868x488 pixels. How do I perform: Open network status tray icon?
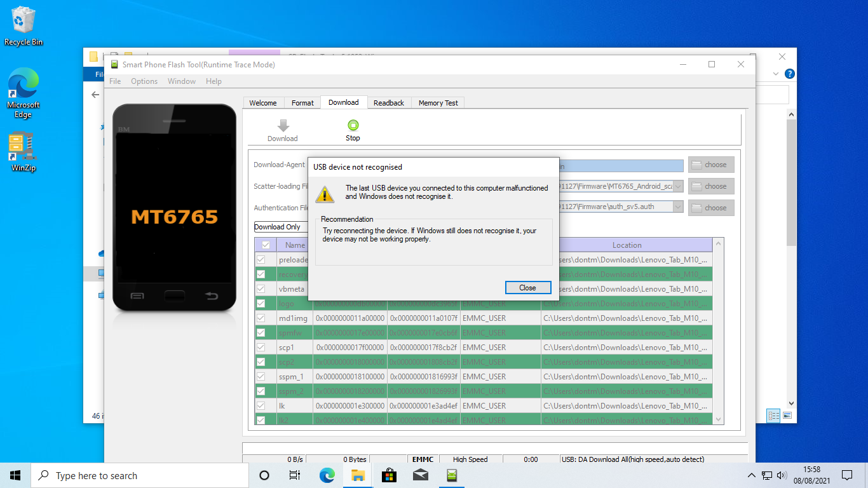(767, 475)
